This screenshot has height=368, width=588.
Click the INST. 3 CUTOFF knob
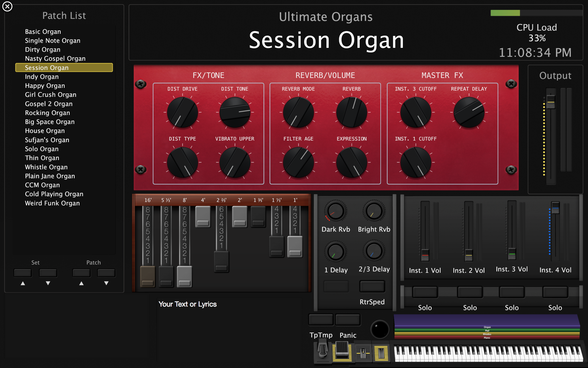(416, 113)
